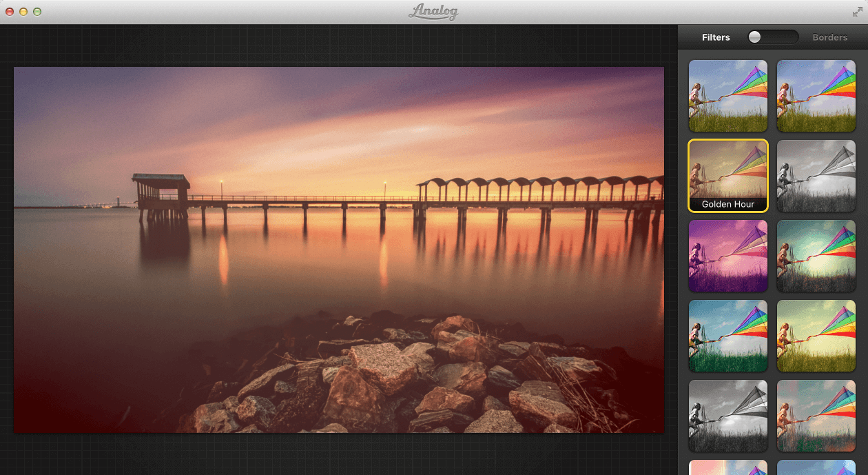
Task: Minimize the Analog window with yellow button
Action: tap(23, 12)
